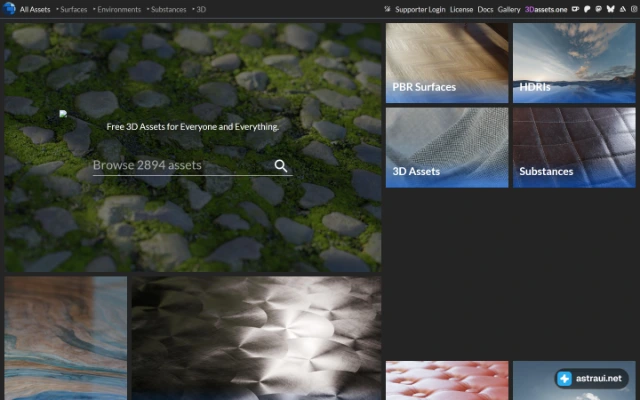Click the chat bubble social icon
The width and height of the screenshot is (640, 400).
coord(599,9)
